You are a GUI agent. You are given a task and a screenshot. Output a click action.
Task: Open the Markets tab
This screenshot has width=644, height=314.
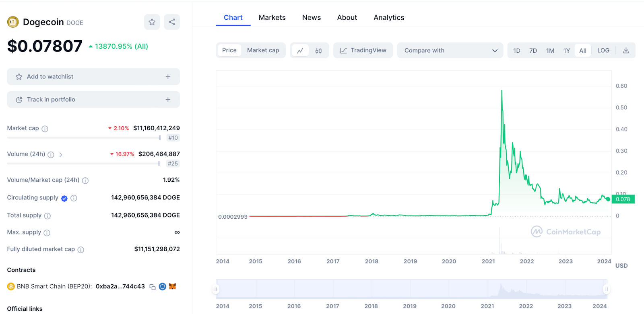tap(272, 18)
